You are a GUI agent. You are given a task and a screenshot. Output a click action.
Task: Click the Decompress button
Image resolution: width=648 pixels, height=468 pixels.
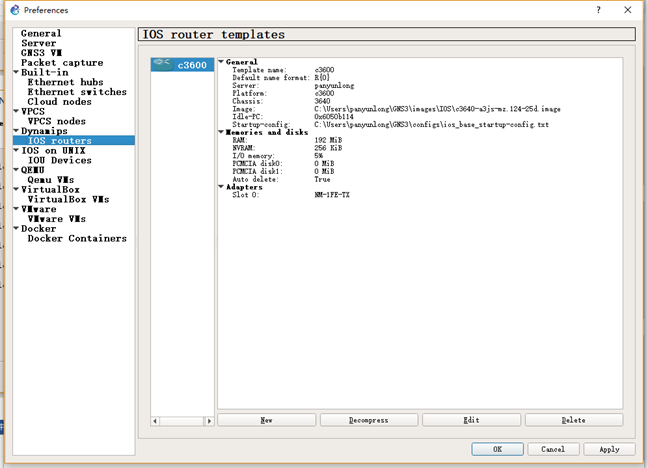(x=369, y=420)
